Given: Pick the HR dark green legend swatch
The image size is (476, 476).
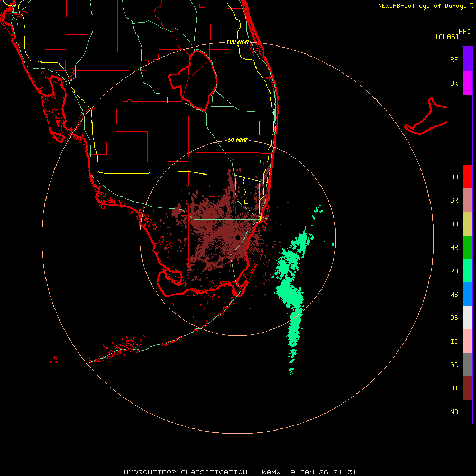Looking at the screenshot, I should 467,247.
